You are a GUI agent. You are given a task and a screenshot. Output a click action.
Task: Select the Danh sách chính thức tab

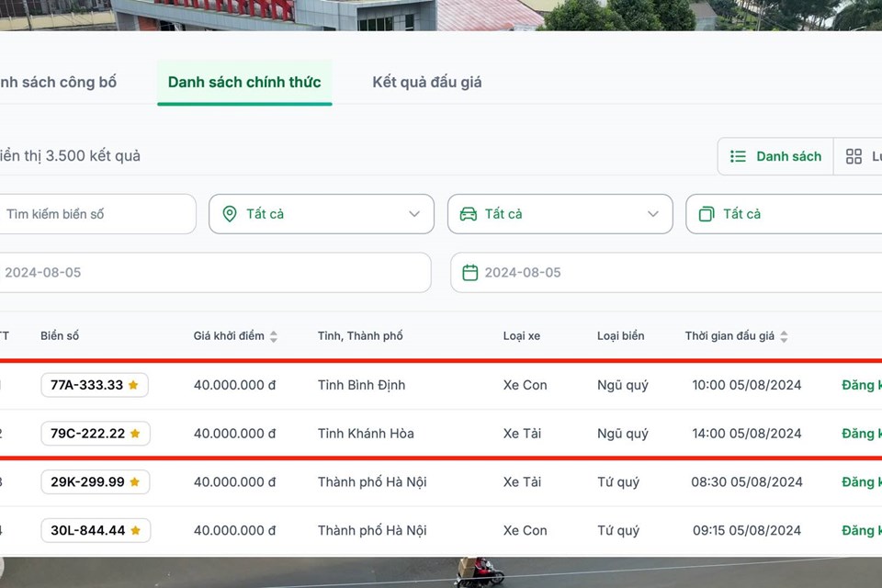[x=244, y=83]
